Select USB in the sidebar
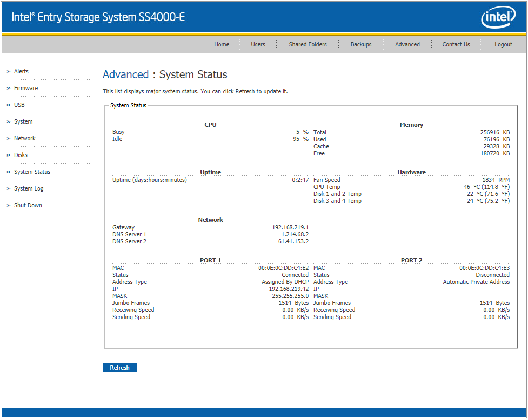This screenshot has height=420, width=528. (19, 105)
